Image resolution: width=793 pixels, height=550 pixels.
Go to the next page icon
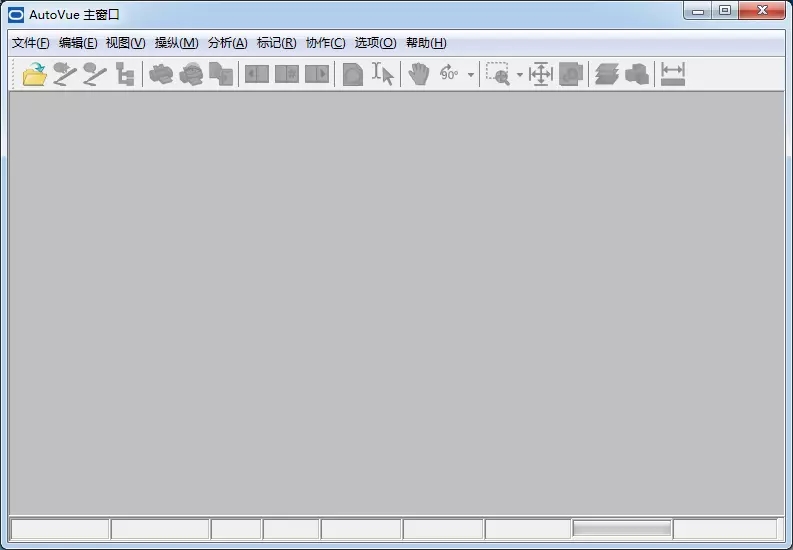coord(317,74)
